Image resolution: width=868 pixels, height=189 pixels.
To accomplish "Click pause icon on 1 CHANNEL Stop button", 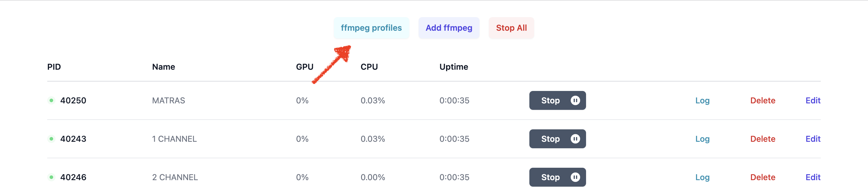I will [x=575, y=139].
